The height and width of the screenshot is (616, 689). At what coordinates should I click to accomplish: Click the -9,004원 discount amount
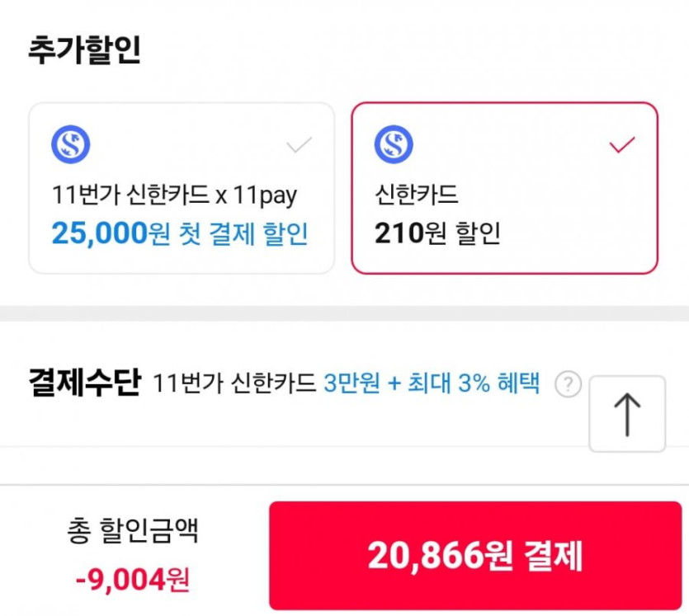click(x=132, y=580)
